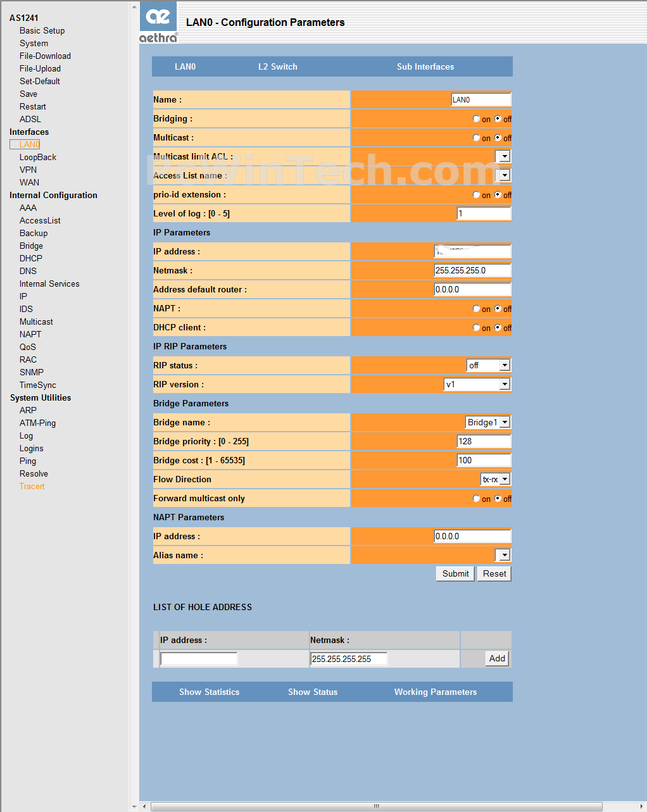Turn NAPT on

click(x=476, y=308)
